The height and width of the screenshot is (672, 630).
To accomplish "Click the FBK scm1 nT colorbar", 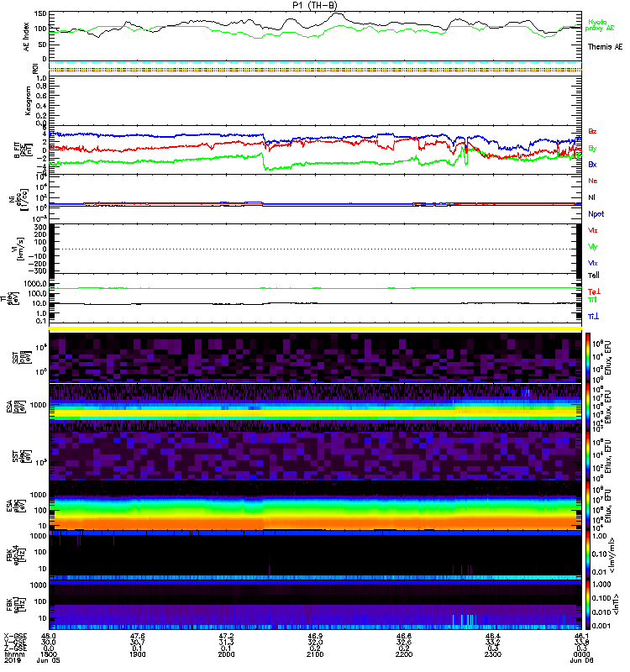I will coord(588,605).
